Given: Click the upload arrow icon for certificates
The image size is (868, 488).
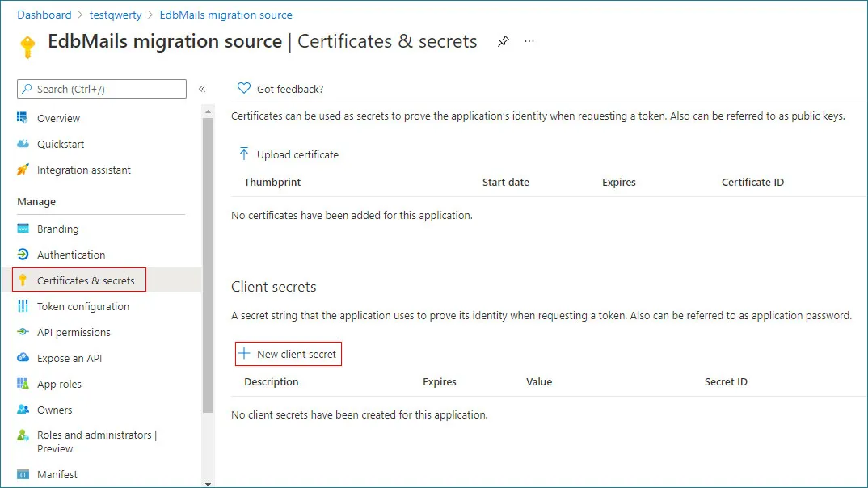Looking at the screenshot, I should coord(243,154).
